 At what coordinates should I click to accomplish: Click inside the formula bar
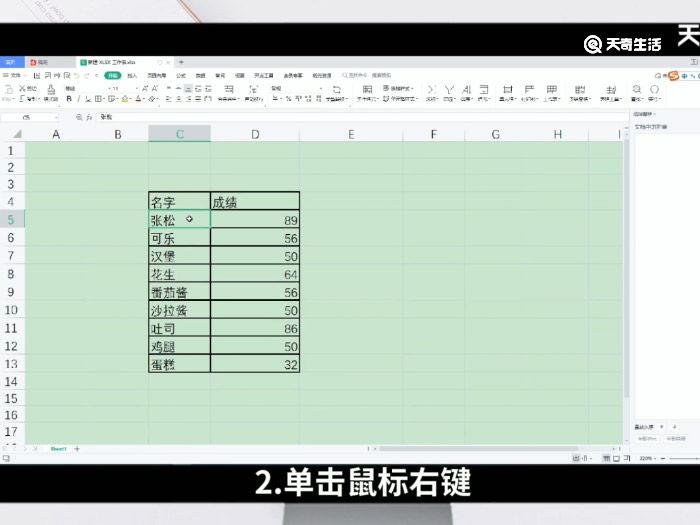pyautogui.click(x=362, y=117)
